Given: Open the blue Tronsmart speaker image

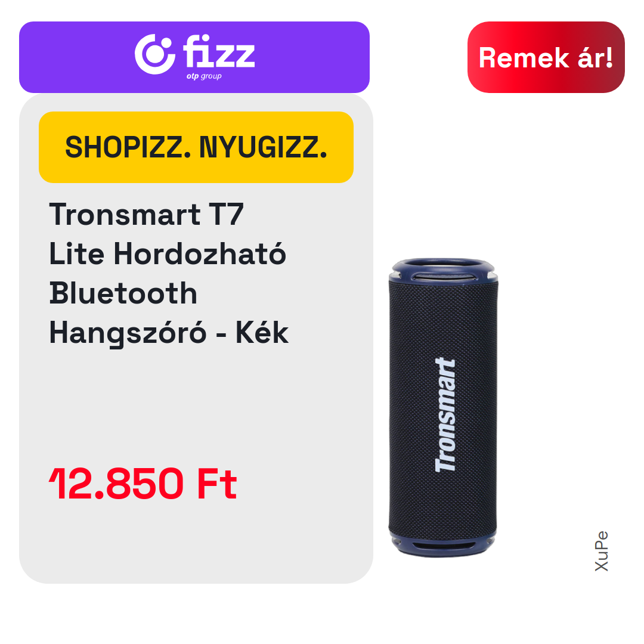Looking at the screenshot, I should pos(443,407).
